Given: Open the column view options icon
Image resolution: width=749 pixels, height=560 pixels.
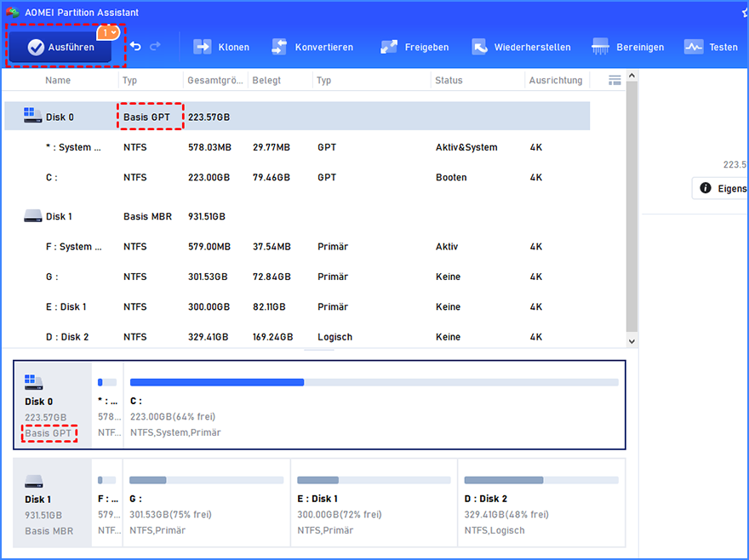Looking at the screenshot, I should [615, 80].
